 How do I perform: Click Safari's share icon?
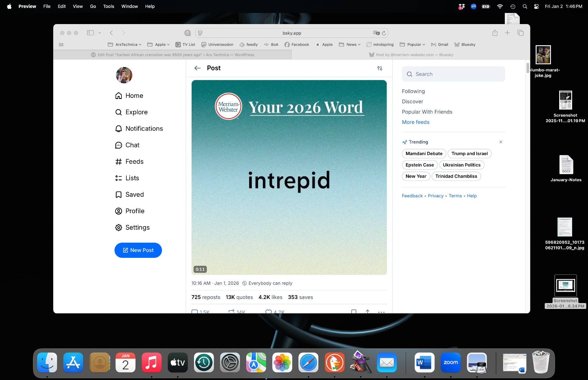point(495,33)
